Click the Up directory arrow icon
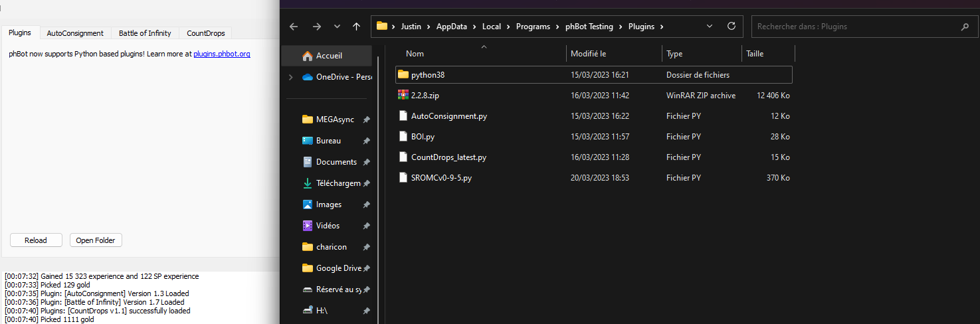 [x=356, y=27]
